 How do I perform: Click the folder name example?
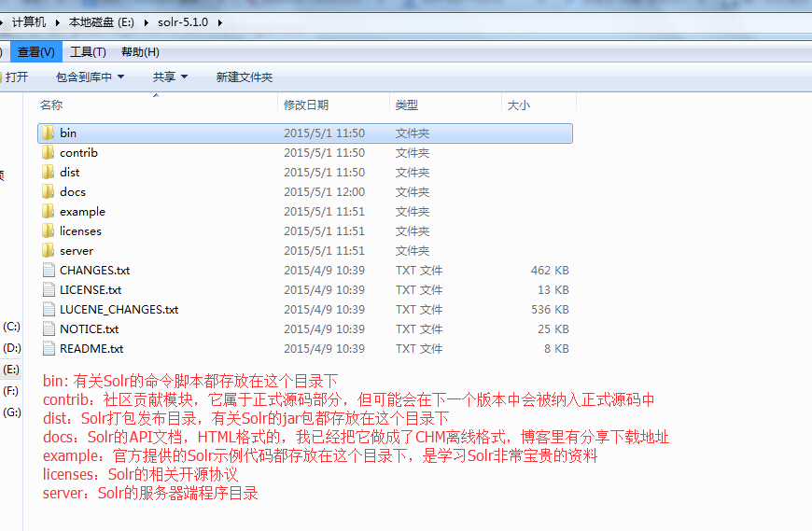(x=82, y=212)
